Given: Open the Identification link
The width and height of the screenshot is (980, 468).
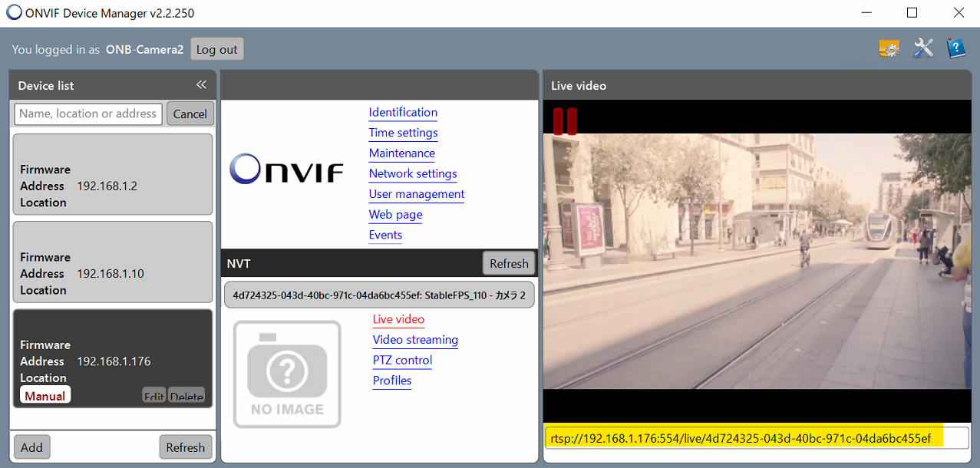Looking at the screenshot, I should pos(403,112).
